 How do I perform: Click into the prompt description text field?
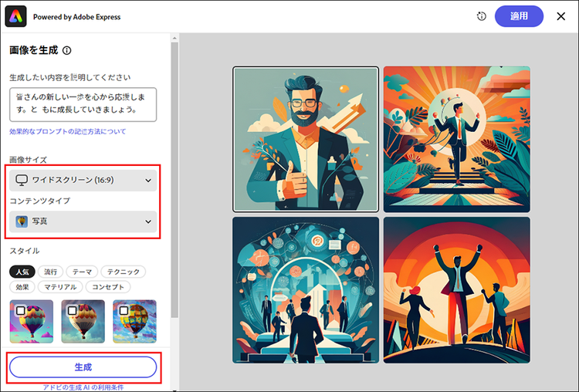tap(83, 104)
